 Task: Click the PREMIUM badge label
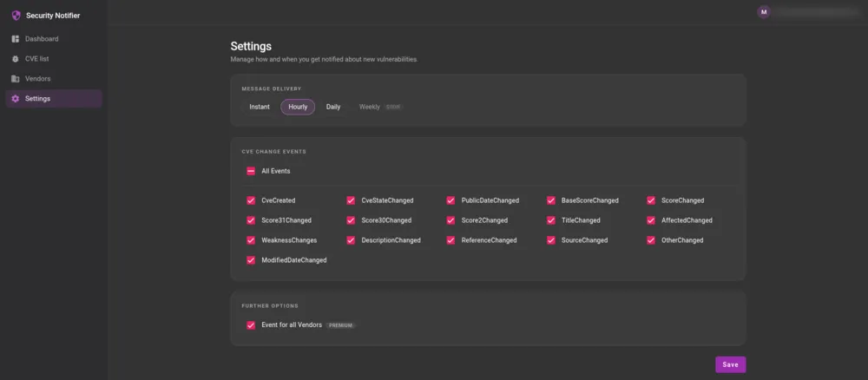(341, 325)
